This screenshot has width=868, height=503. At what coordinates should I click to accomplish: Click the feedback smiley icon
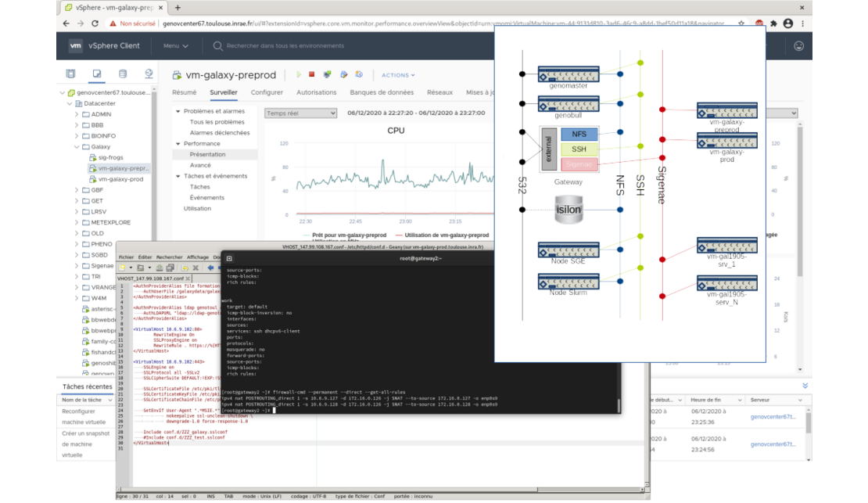click(799, 46)
